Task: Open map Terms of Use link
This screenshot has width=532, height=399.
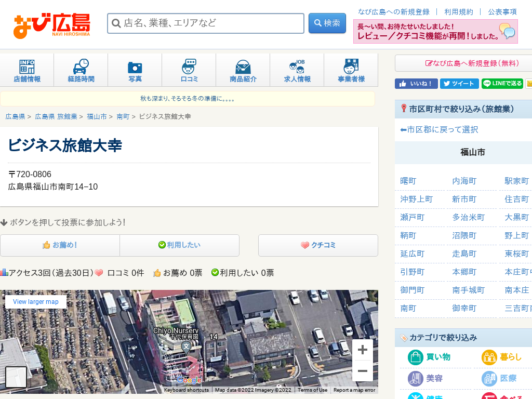Action: pyautogui.click(x=312, y=390)
